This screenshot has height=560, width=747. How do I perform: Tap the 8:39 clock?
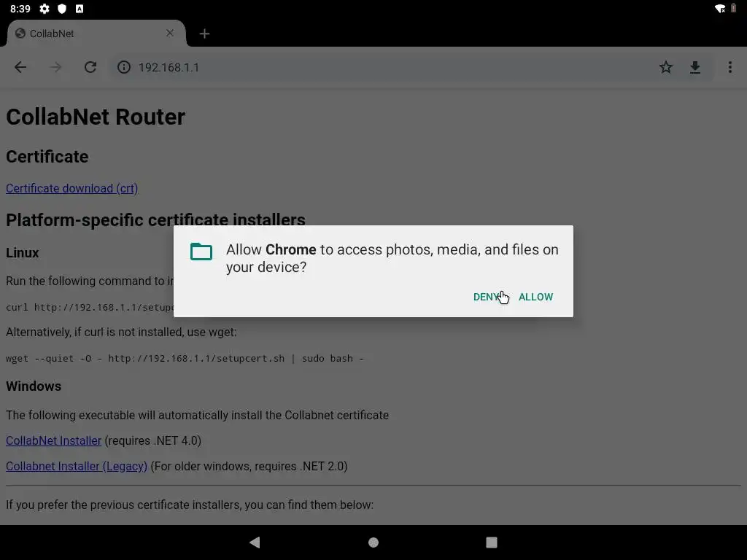(x=20, y=9)
